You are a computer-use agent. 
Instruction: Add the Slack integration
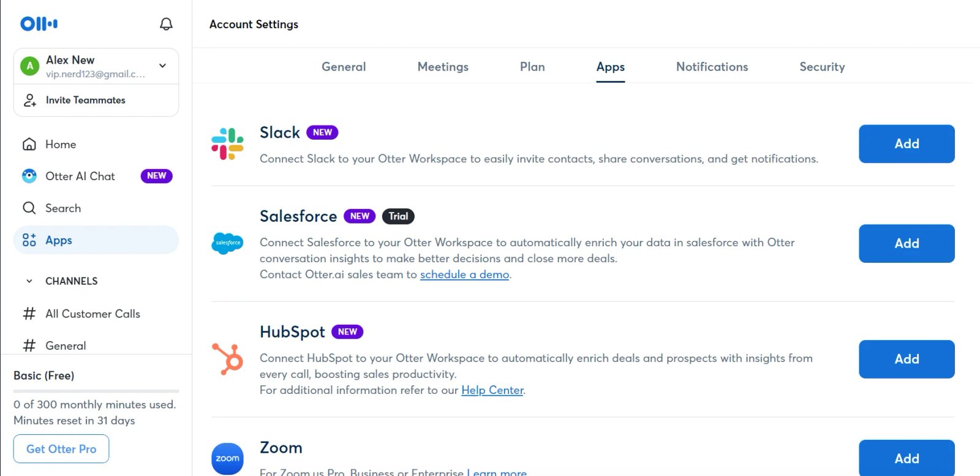click(x=906, y=144)
